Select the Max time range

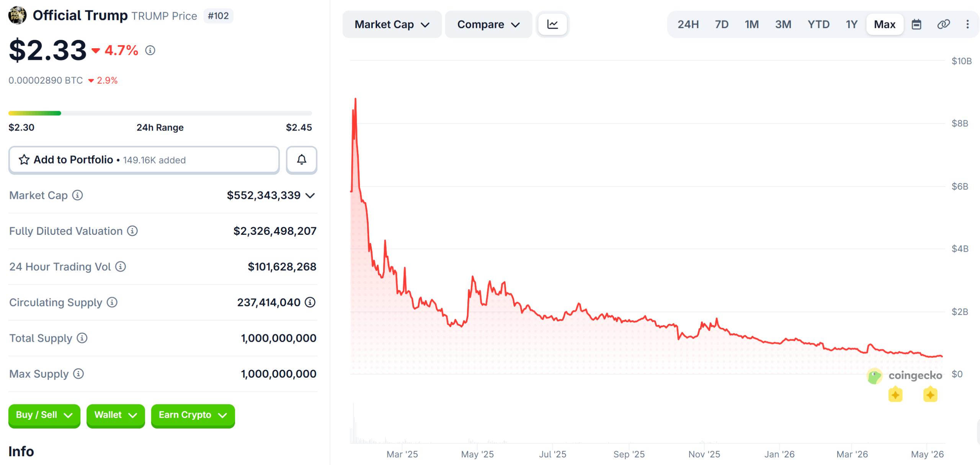885,25
